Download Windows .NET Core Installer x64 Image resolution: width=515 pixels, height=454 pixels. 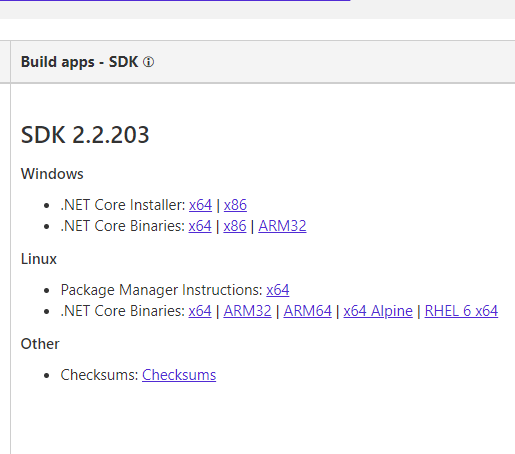coord(200,205)
